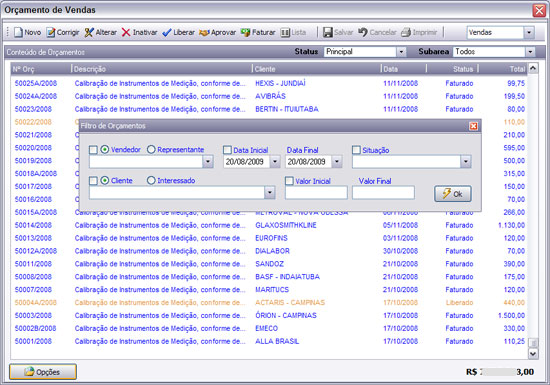Click the Imprimir printer icon

point(406,33)
